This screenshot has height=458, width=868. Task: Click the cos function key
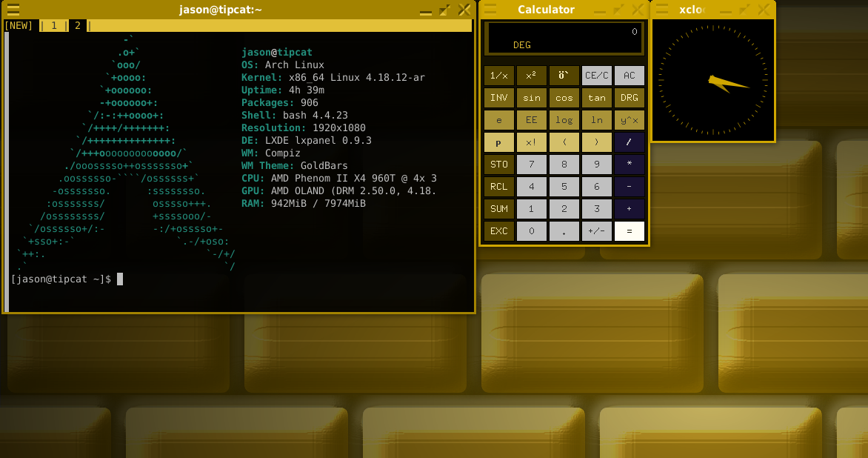(x=564, y=98)
